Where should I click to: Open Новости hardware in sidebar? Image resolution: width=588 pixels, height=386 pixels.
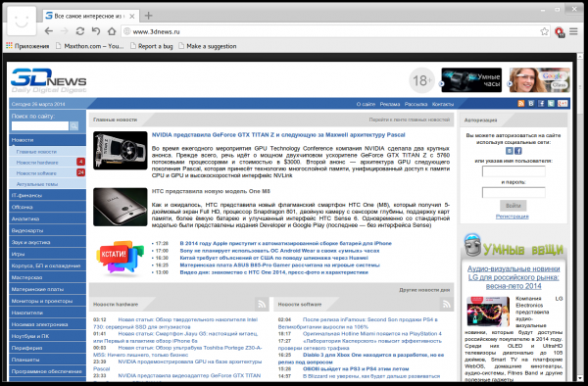coord(47,163)
